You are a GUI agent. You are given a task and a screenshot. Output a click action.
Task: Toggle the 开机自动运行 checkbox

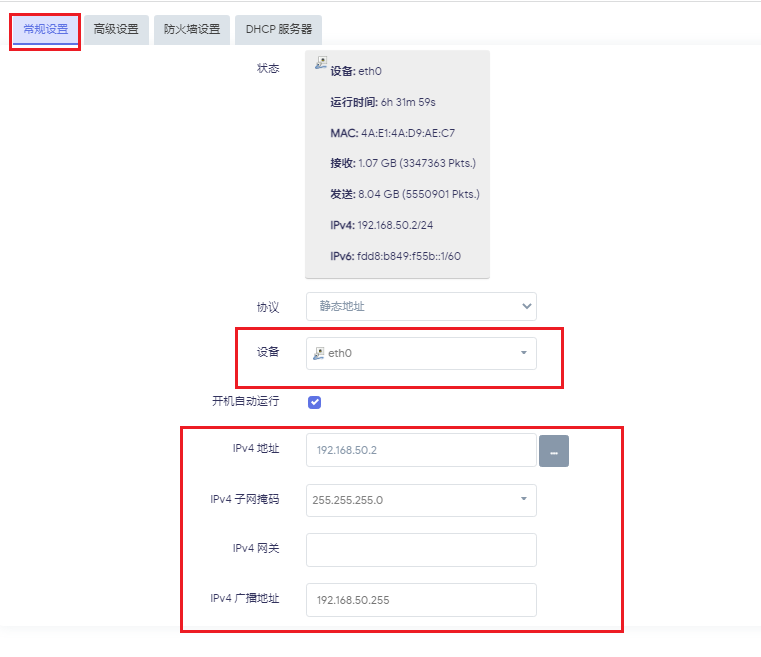[314, 402]
